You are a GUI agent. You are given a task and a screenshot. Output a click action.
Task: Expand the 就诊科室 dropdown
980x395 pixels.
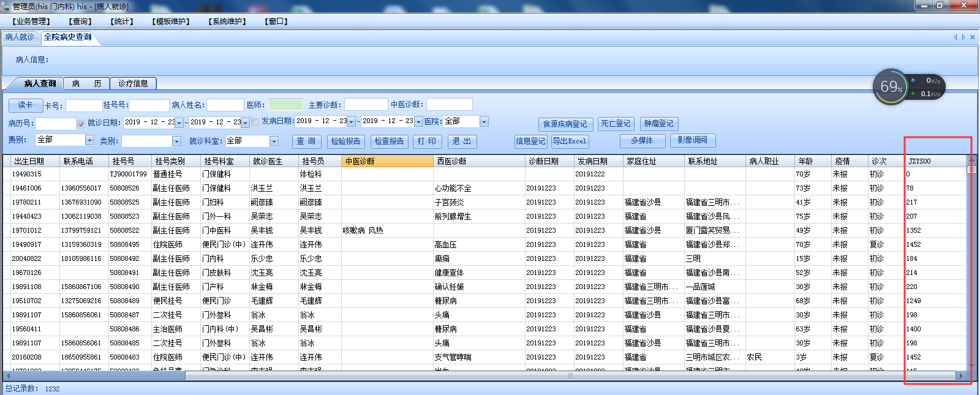tap(274, 141)
